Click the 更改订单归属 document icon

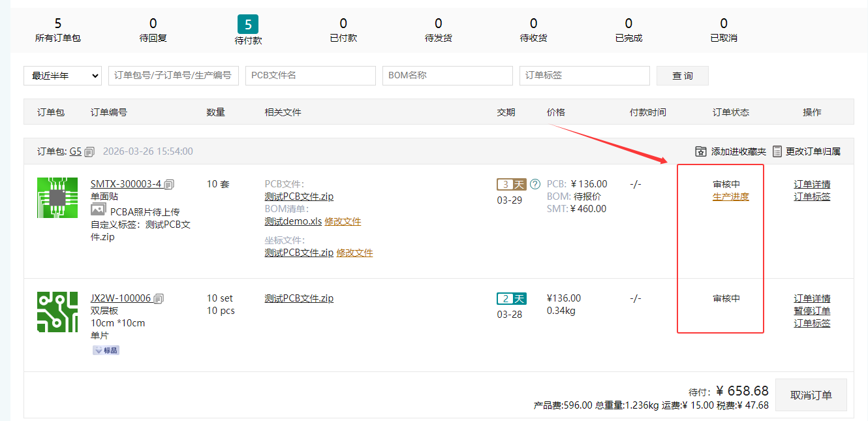coord(777,151)
